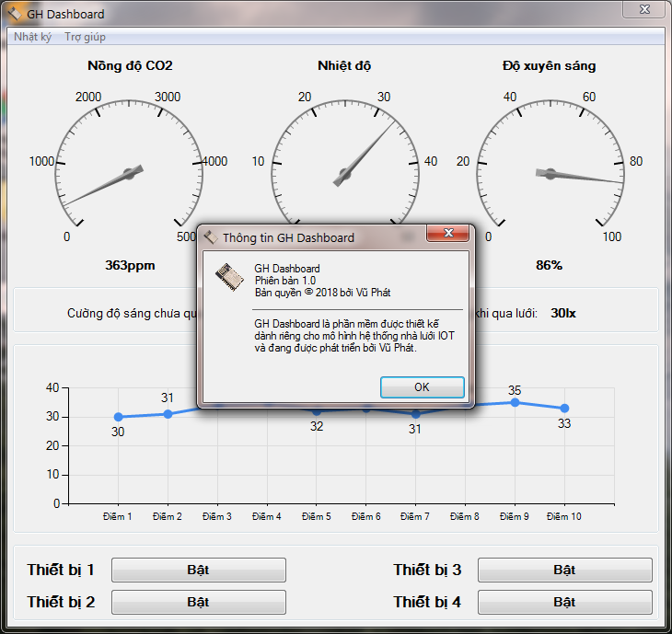This screenshot has height=634, width=672.
Task: Close the GH Dashboard main window
Action: coord(644,9)
